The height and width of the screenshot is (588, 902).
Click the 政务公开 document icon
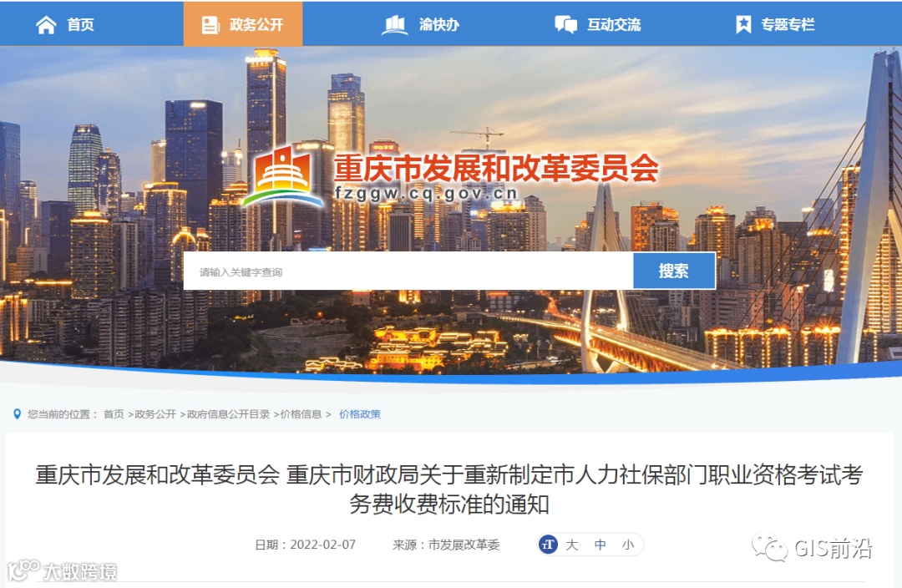click(x=210, y=25)
